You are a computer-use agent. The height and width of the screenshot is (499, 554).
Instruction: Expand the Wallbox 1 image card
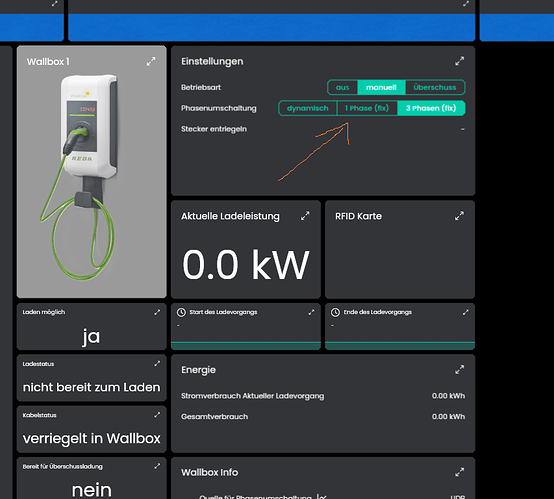[x=151, y=61]
